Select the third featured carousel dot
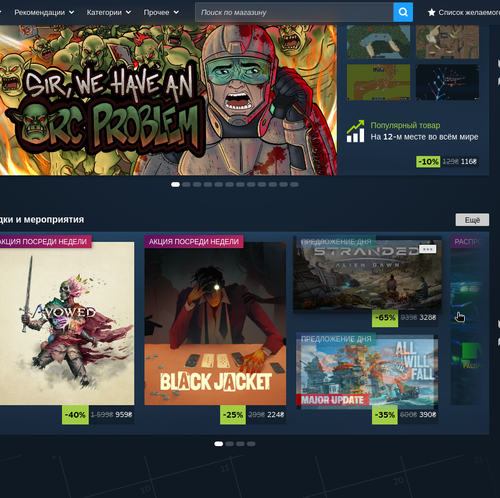The width and height of the screenshot is (500, 498). click(x=197, y=184)
